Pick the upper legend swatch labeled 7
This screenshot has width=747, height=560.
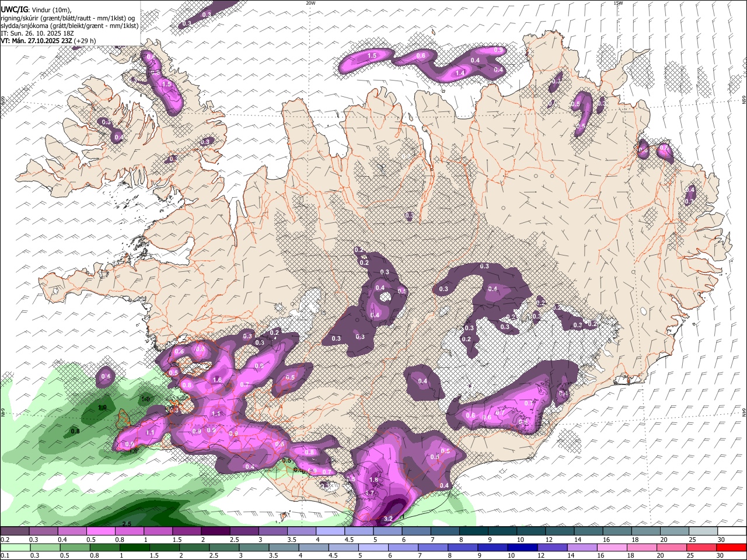click(445, 531)
